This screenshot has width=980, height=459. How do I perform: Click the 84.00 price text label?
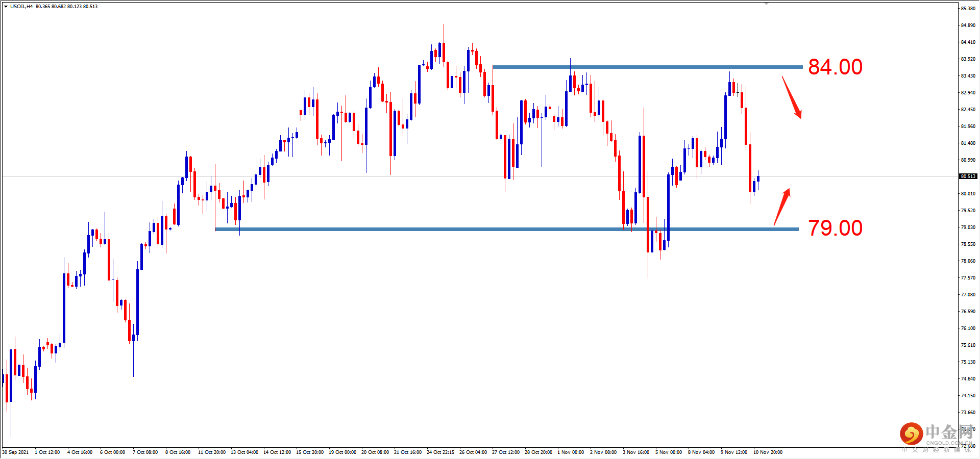[836, 67]
